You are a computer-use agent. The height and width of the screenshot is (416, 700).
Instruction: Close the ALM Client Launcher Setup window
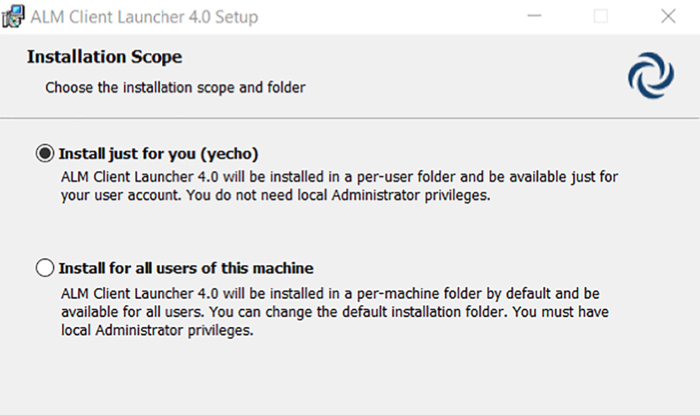pos(668,17)
